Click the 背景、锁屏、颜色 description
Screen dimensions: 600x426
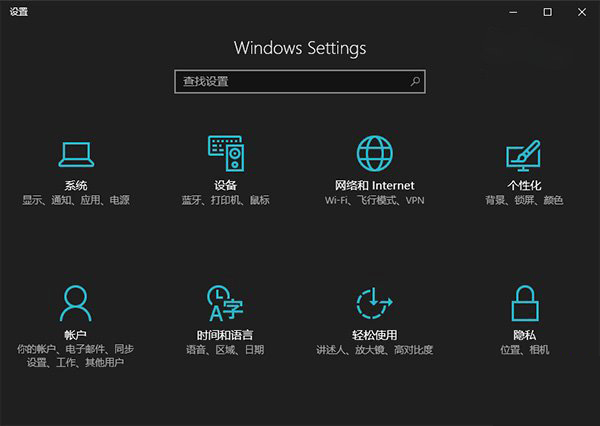coord(524,200)
